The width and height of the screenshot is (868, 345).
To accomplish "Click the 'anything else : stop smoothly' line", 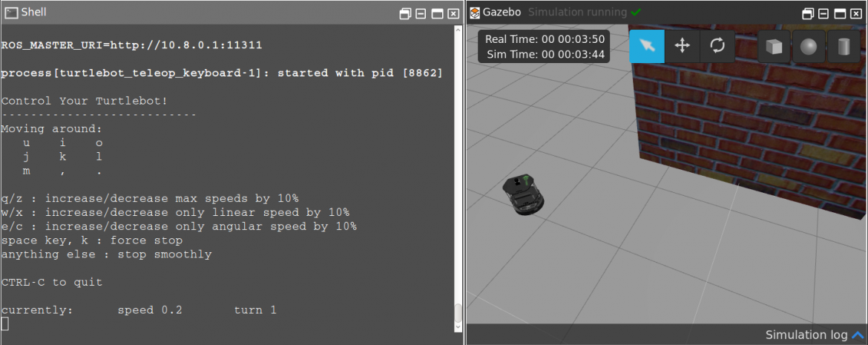I will tap(106, 254).
